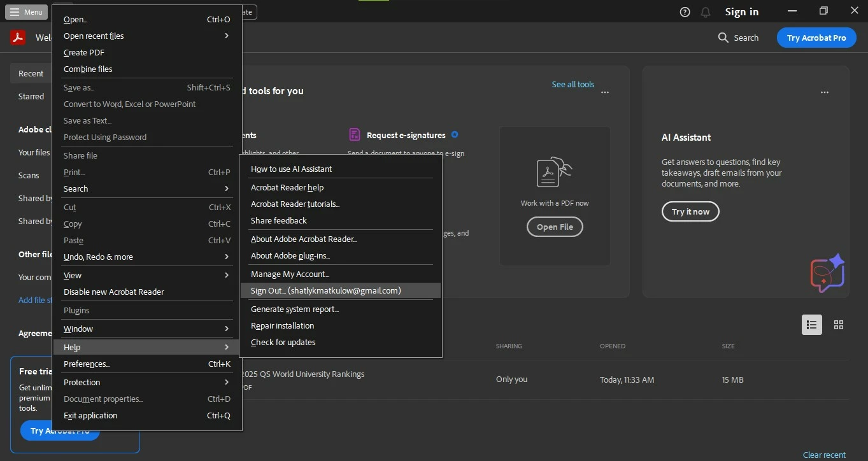Image resolution: width=868 pixels, height=461 pixels.
Task: Select Repair installation
Action: click(x=341, y=325)
